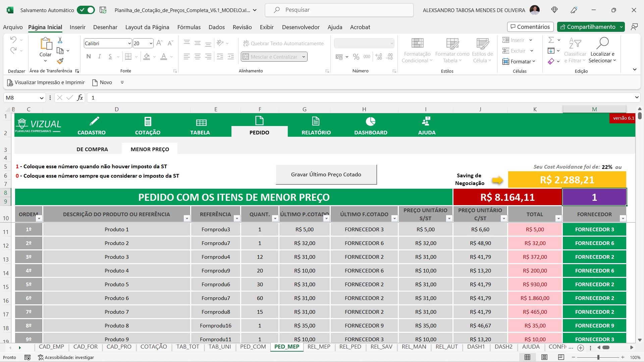Click the Cut scissors icon
This screenshot has width=644, height=362.
(x=60, y=40)
